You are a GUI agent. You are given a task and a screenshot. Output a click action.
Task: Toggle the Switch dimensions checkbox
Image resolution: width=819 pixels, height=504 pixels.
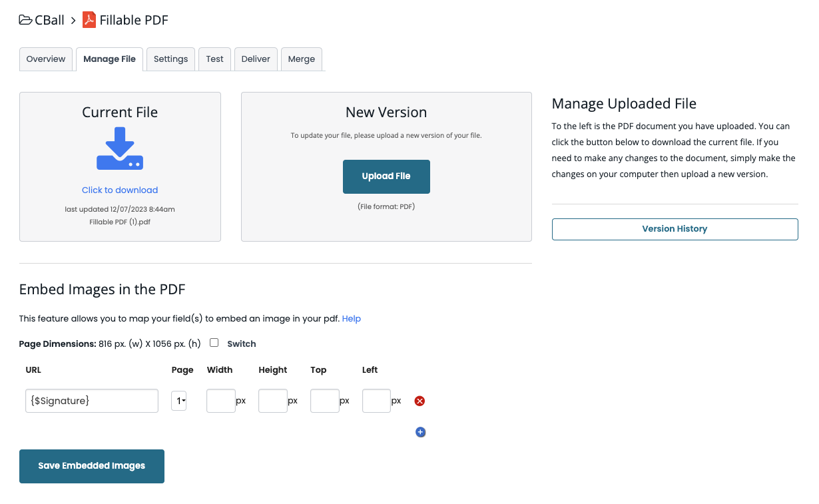(214, 343)
